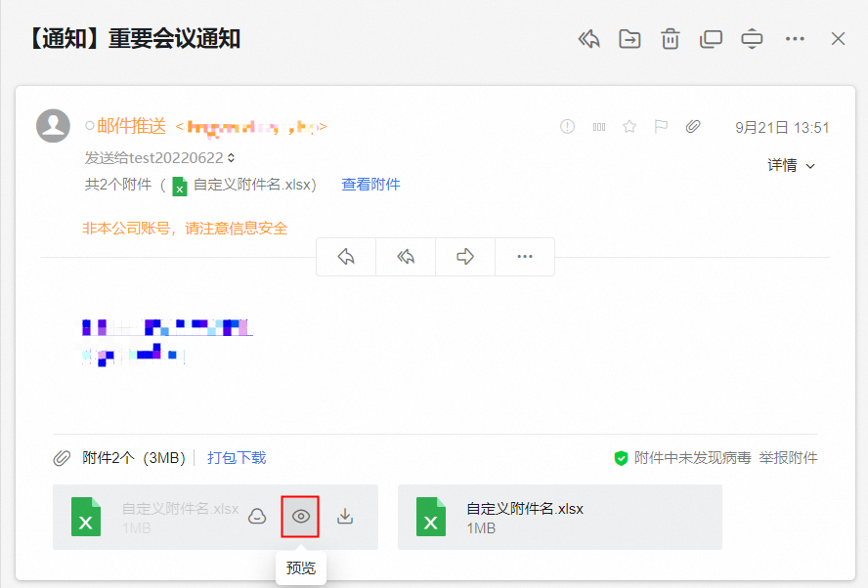Viewport: 868px width, 588px height.
Task: Star this email
Action: click(629, 126)
